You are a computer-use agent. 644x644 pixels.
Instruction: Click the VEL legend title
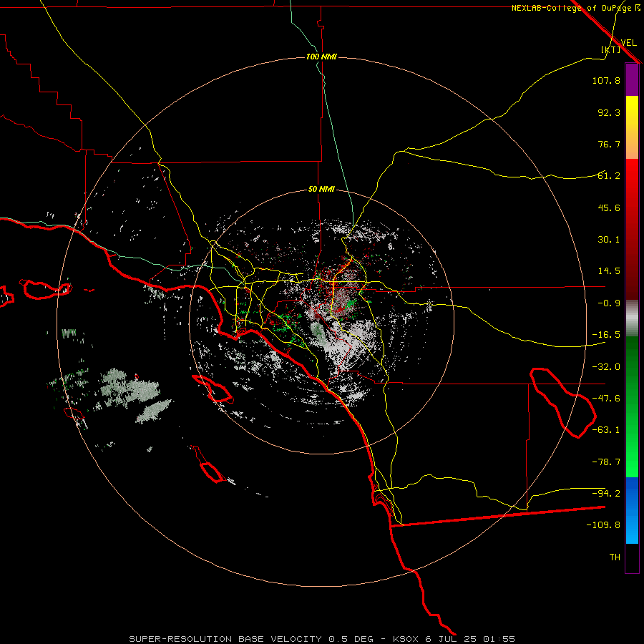coord(629,43)
